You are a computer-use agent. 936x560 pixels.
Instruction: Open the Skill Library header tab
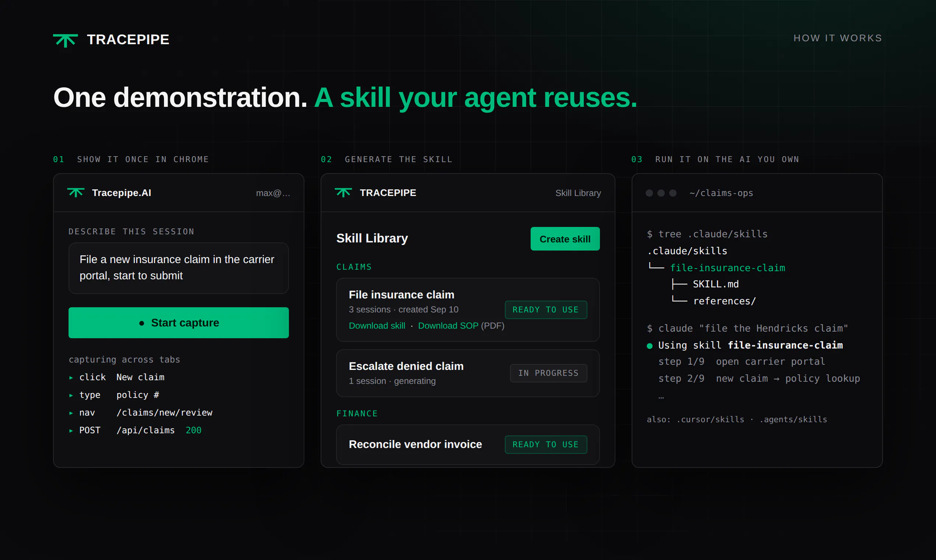[578, 193]
